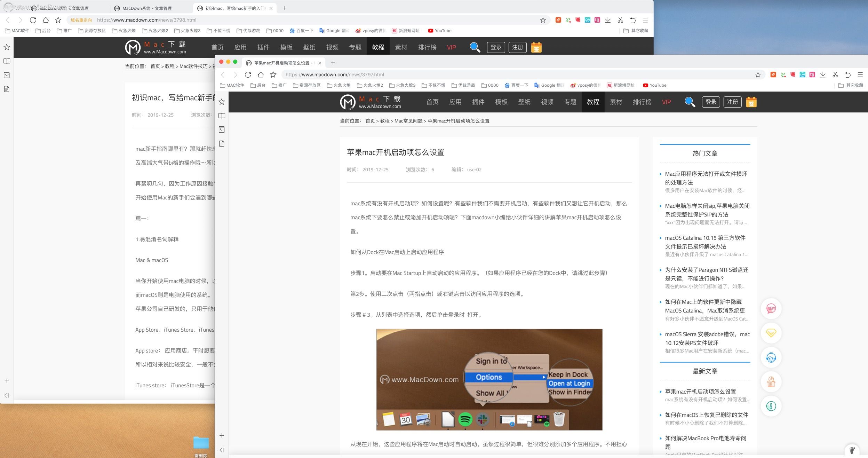The height and width of the screenshot is (458, 868).
Task: Select 排行榜 in front site navigation
Action: coord(642,102)
